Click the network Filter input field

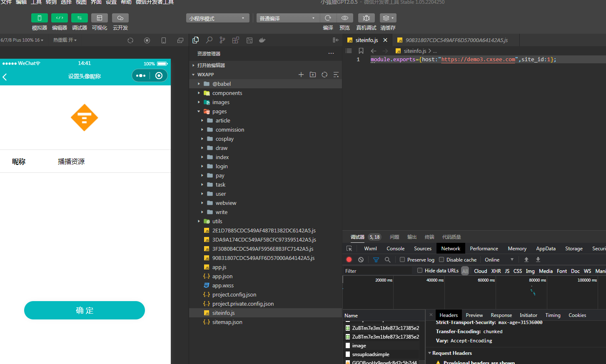(378, 271)
